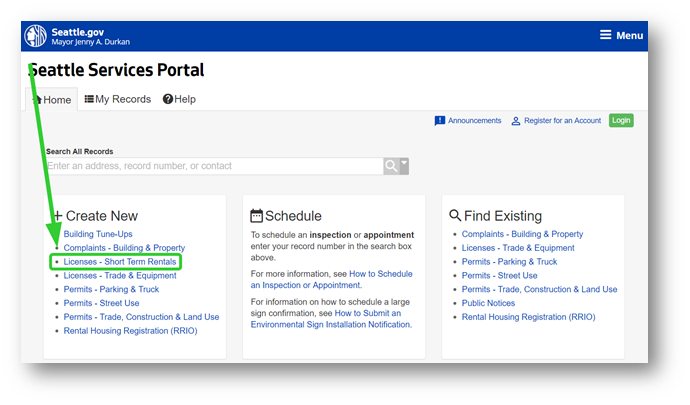Image resolution: width=690 pixels, height=405 pixels.
Task: Focus the Search All Records field
Action: [x=215, y=166]
